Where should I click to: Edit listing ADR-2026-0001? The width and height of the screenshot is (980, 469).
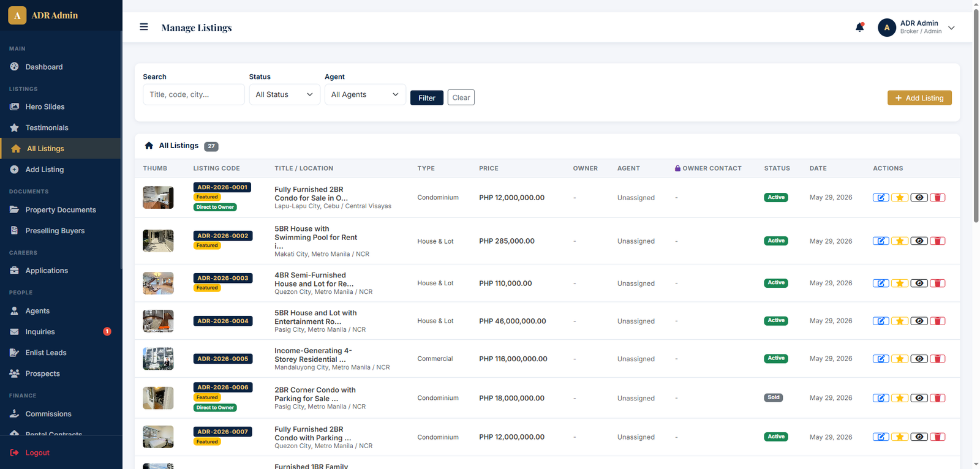(881, 198)
